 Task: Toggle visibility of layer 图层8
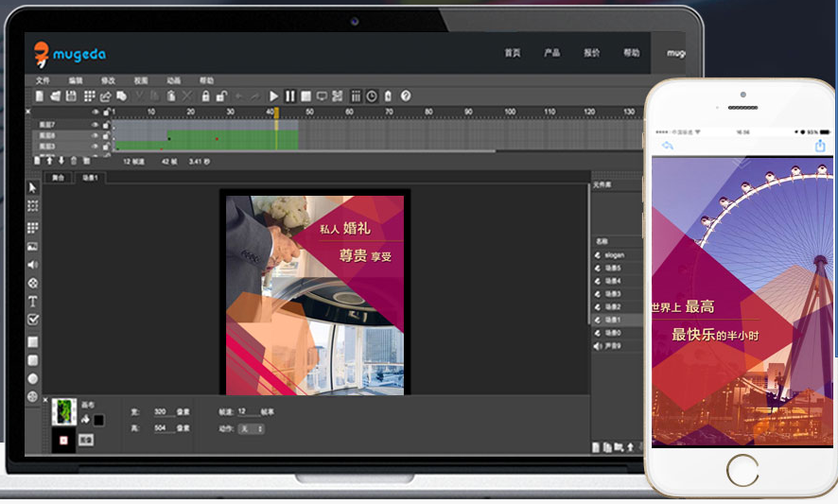coord(95,136)
